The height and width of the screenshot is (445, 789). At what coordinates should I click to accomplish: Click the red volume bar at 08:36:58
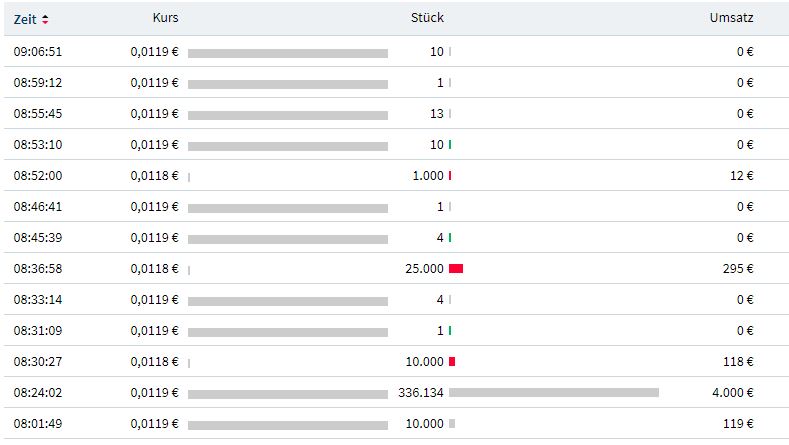point(456,269)
